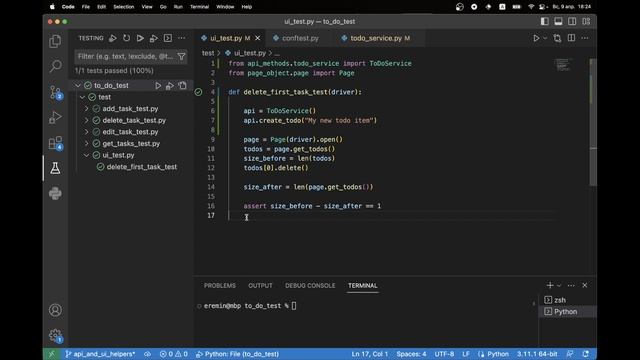Open changes compare icon in editor toolbar
The height and width of the screenshot is (360, 640).
click(x=557, y=38)
